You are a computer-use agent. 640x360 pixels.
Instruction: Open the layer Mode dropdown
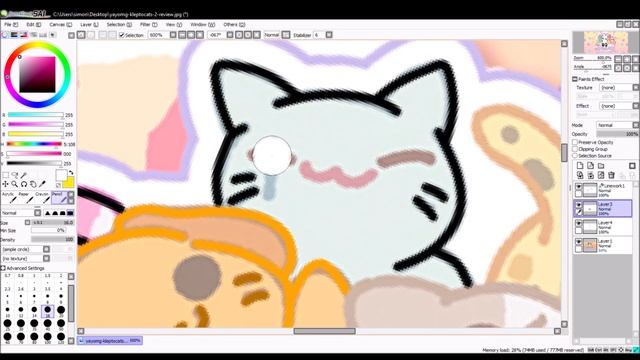click(x=617, y=125)
